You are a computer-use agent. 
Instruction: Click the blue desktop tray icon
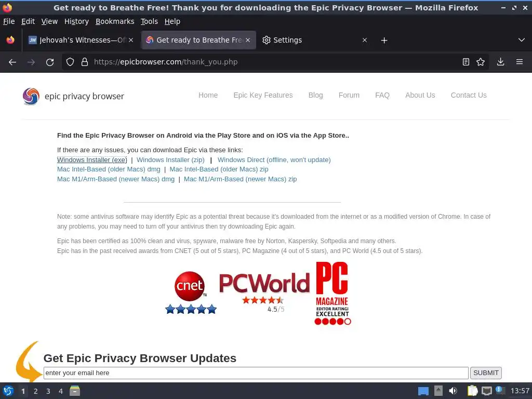click(423, 391)
